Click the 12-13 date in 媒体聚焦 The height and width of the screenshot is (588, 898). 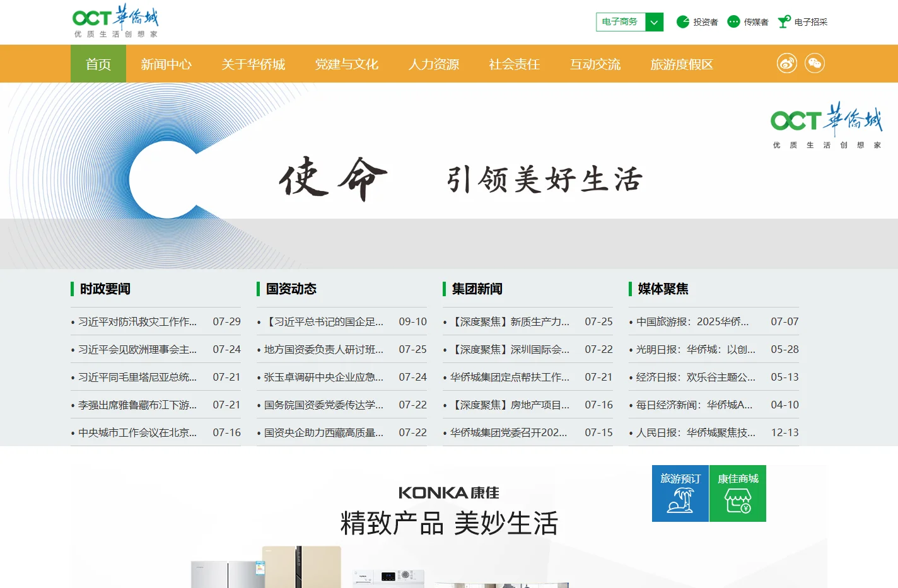(784, 432)
